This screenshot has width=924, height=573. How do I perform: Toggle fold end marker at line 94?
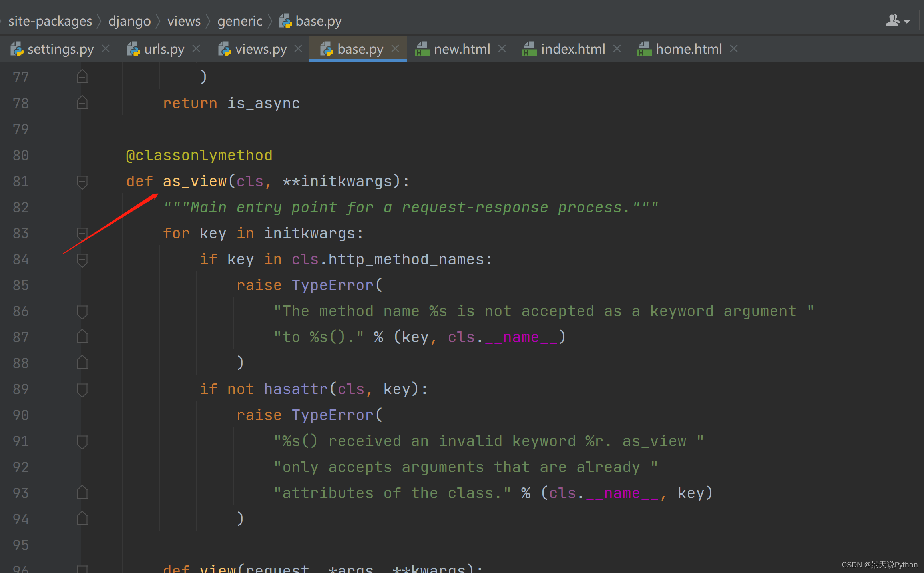tap(82, 519)
